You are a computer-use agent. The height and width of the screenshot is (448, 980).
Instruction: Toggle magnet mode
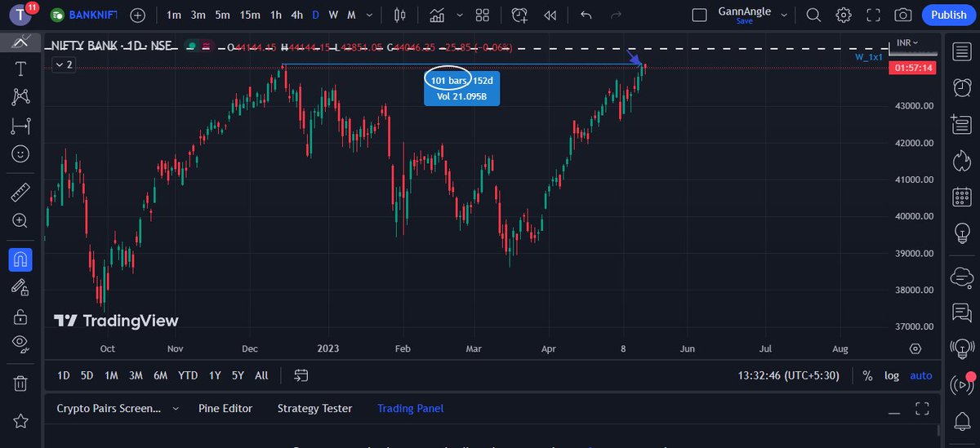pyautogui.click(x=20, y=259)
